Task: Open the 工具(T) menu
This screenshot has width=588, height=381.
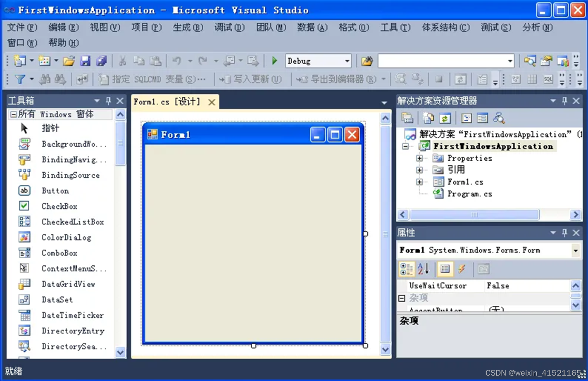Action: pyautogui.click(x=395, y=28)
